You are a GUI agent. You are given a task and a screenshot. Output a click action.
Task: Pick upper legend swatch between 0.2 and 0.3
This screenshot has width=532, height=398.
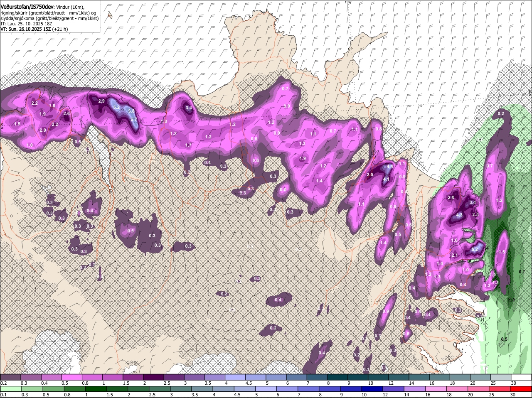(10, 377)
